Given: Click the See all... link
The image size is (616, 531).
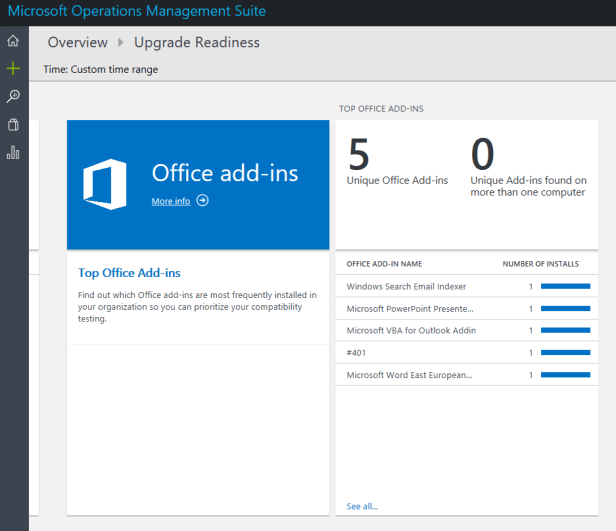Looking at the screenshot, I should point(362,506).
